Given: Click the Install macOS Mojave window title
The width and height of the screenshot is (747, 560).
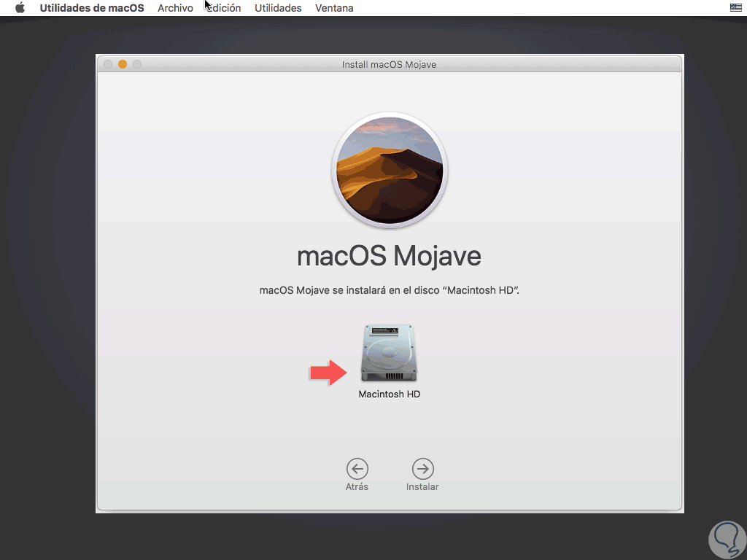Looking at the screenshot, I should pos(390,65).
